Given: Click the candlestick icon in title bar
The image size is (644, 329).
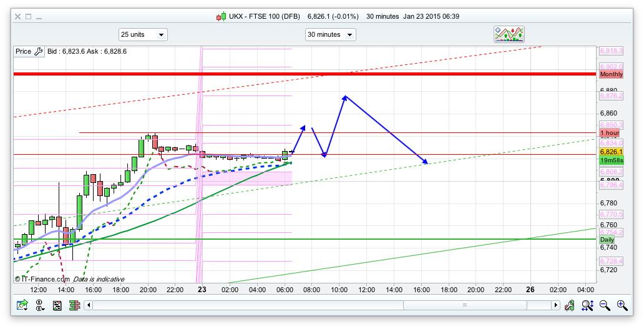Looking at the screenshot, I should tap(222, 16).
